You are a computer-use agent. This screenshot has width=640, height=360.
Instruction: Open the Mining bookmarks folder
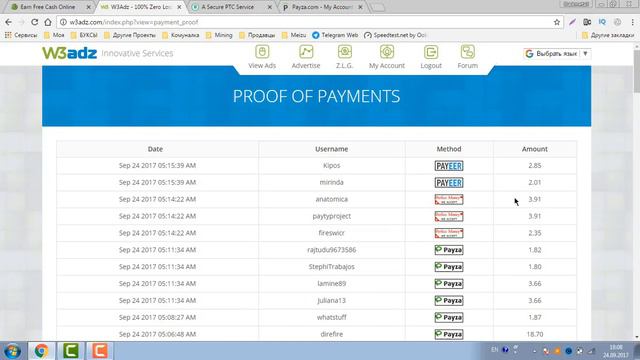pos(219,35)
